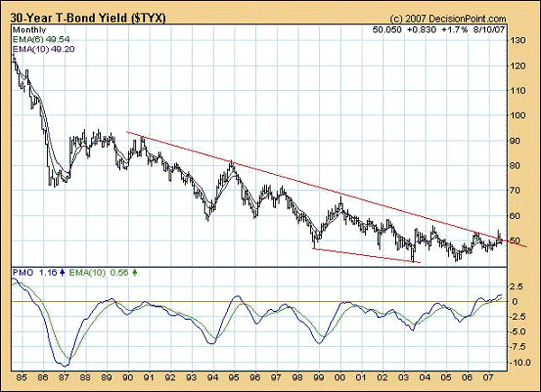Select the EMA(10) 49.20 legend label
This screenshot has width=541, height=392.
point(43,50)
